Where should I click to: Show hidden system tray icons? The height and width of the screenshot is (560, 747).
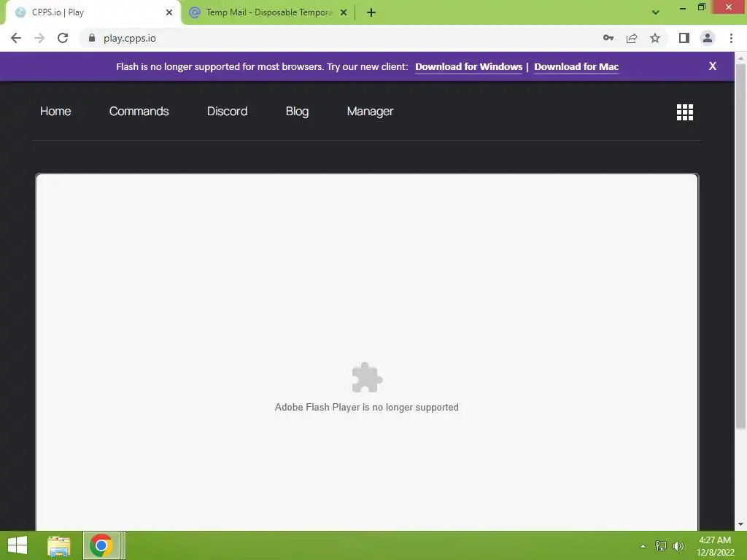pos(643,546)
